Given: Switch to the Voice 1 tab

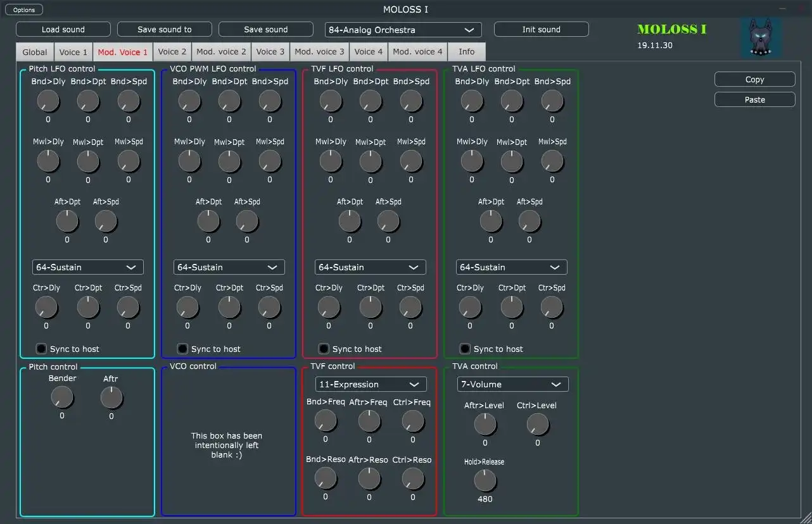Looking at the screenshot, I should (73, 52).
